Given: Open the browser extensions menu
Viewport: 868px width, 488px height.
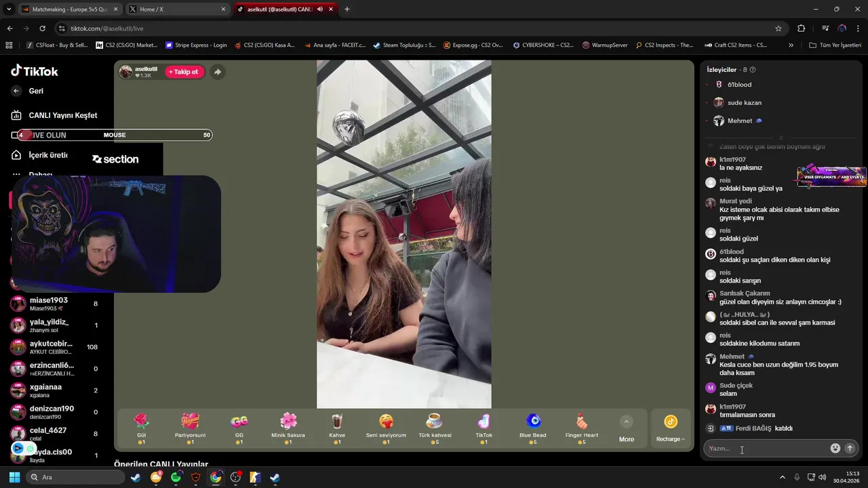Looking at the screenshot, I should [x=801, y=28].
